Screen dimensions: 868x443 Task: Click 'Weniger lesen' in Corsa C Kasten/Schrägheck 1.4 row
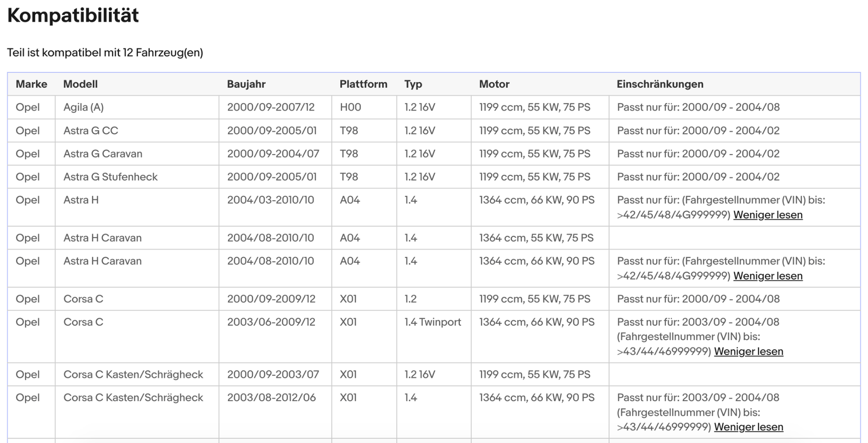pyautogui.click(x=748, y=427)
